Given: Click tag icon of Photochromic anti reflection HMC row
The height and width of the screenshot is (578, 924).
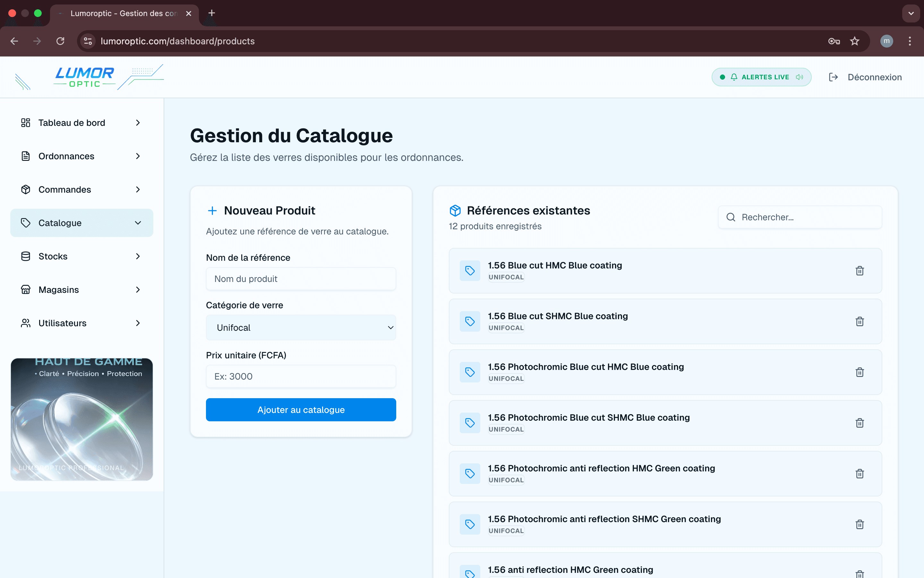Looking at the screenshot, I should [x=470, y=474].
